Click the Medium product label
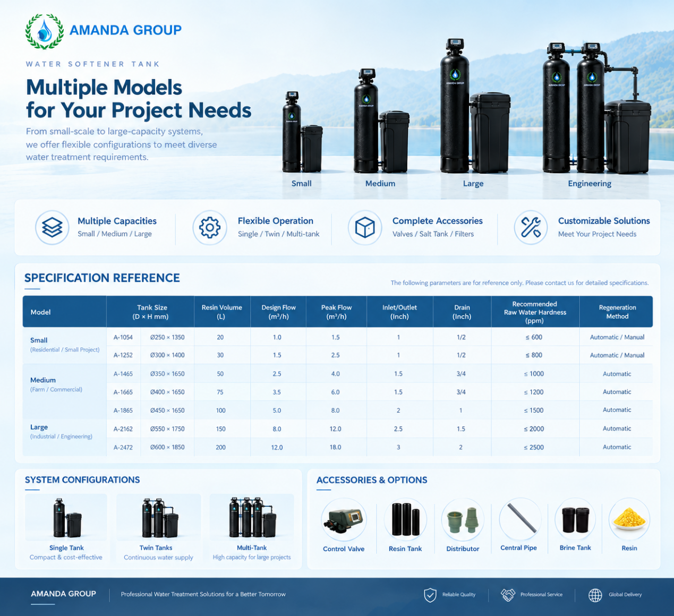This screenshot has height=616, width=674. point(380,183)
